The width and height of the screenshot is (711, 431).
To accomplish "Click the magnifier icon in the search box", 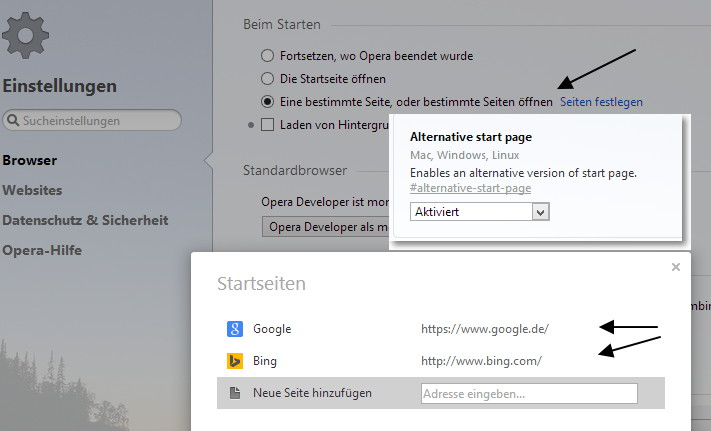I will click(x=13, y=121).
